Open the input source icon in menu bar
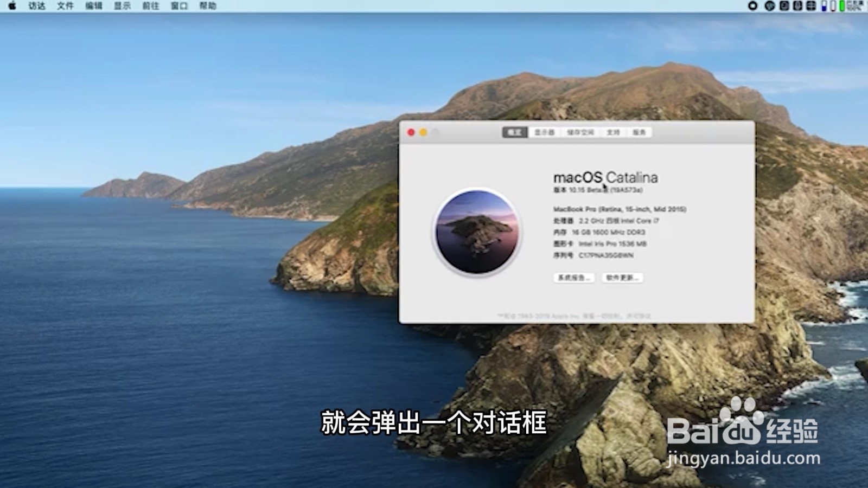The image size is (868, 488). pyautogui.click(x=770, y=6)
